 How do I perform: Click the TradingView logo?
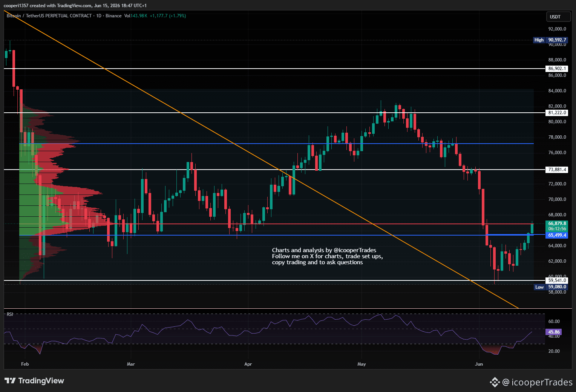[x=34, y=381]
